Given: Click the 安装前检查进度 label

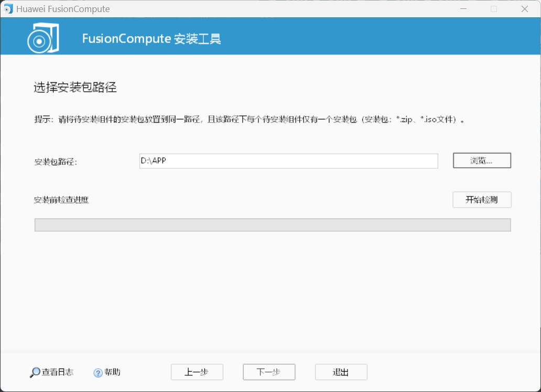Looking at the screenshot, I should click(61, 200).
